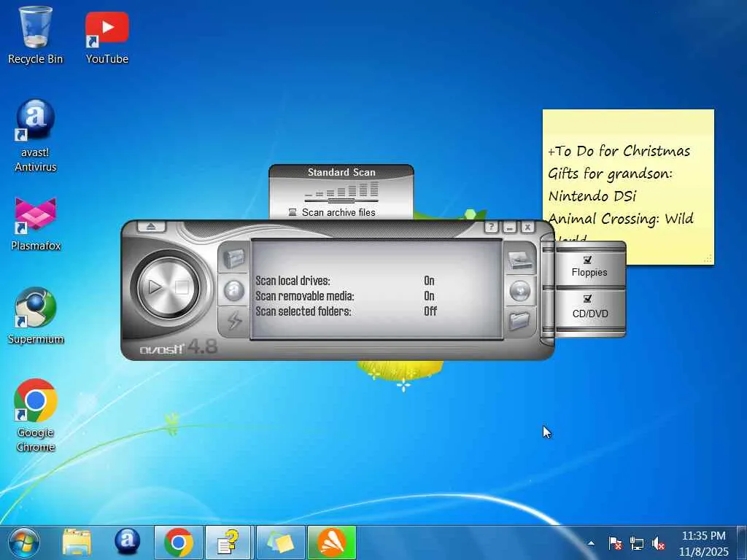Screen dimensions: 747x560
Task: Stop the scan with the square button
Action: (x=182, y=287)
